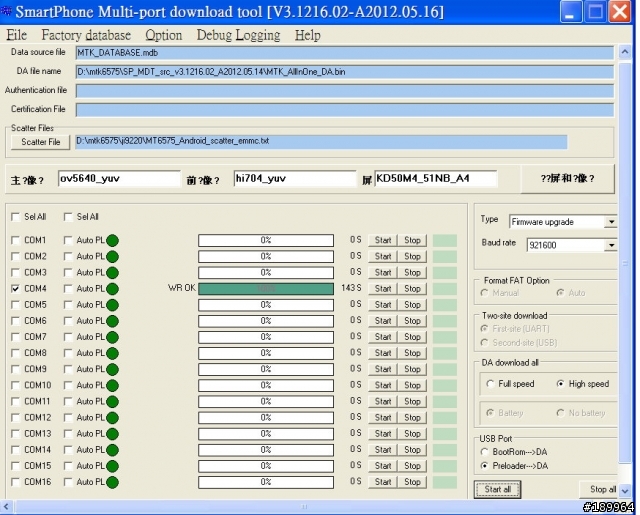Screen dimensions: 640x515
Task: Click the Start all button
Action: tap(498, 489)
